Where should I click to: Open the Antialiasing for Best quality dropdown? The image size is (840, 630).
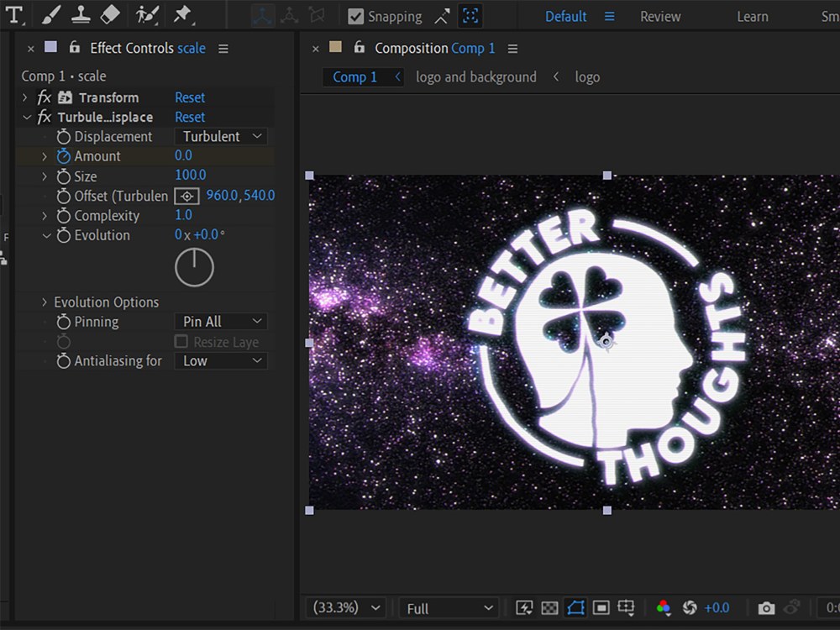pos(220,360)
